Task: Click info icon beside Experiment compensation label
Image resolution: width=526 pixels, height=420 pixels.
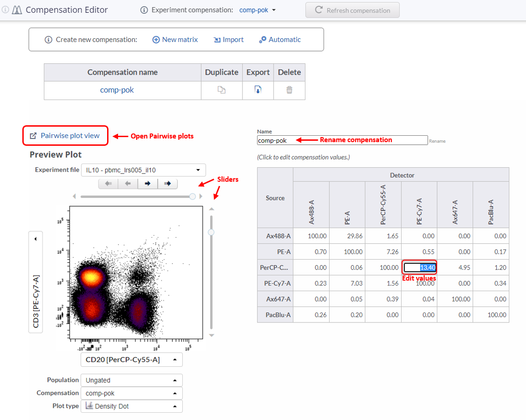Action: tap(144, 10)
